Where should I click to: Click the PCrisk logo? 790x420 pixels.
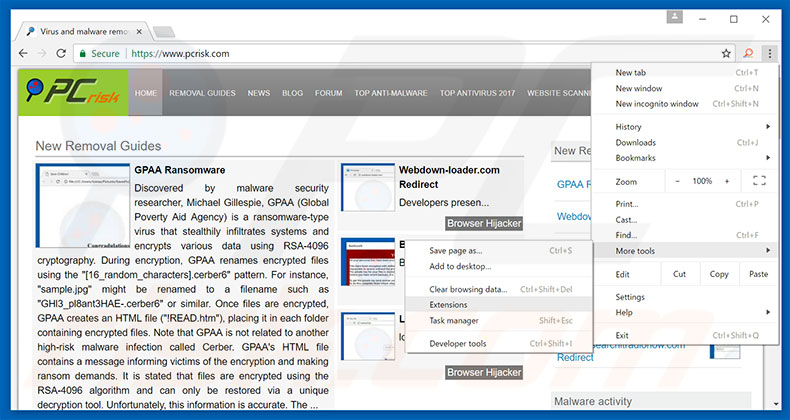[x=74, y=93]
